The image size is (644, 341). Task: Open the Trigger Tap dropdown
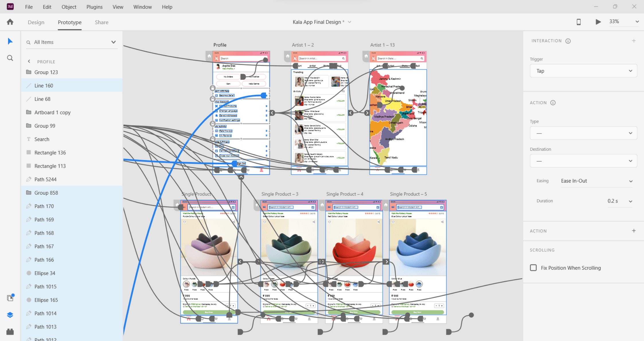(583, 71)
